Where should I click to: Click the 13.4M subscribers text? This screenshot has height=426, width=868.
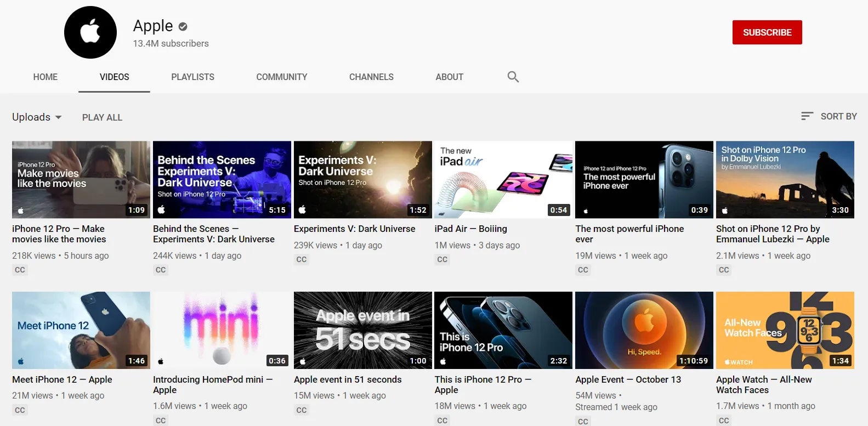click(171, 43)
